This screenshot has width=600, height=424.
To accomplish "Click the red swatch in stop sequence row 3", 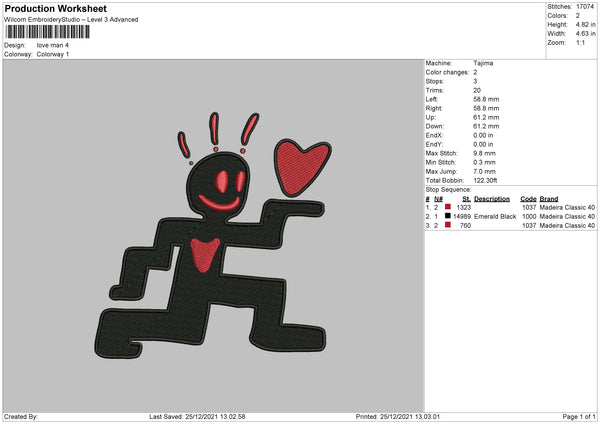I will pyautogui.click(x=448, y=225).
